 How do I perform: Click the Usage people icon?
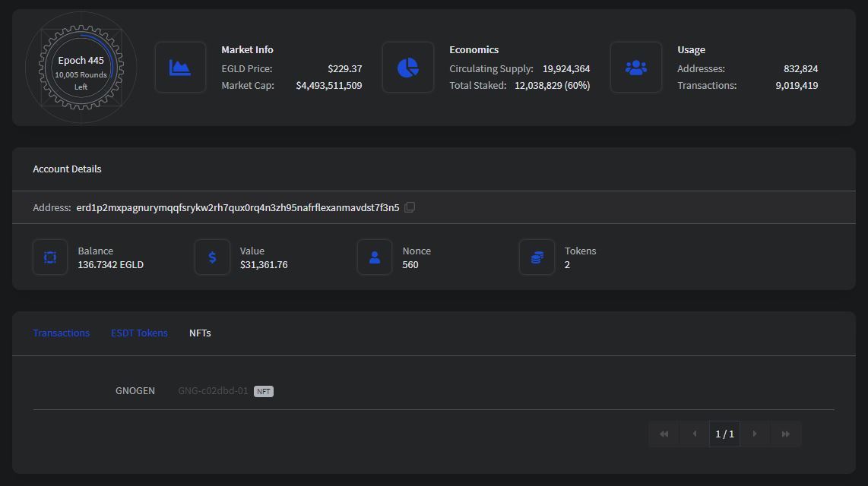[x=636, y=68]
